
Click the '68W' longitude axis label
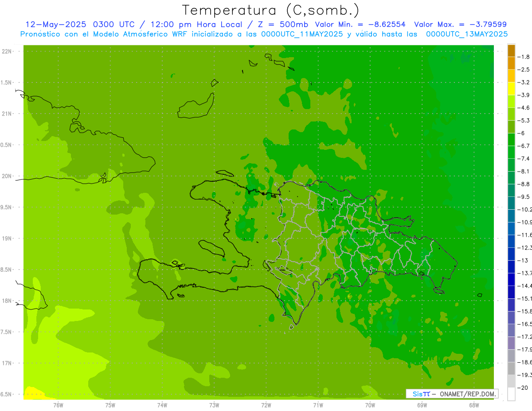[474, 405]
